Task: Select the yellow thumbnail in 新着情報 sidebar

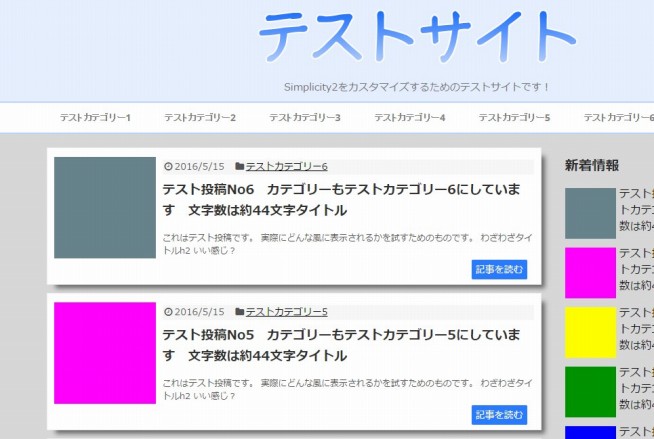Action: (590, 332)
